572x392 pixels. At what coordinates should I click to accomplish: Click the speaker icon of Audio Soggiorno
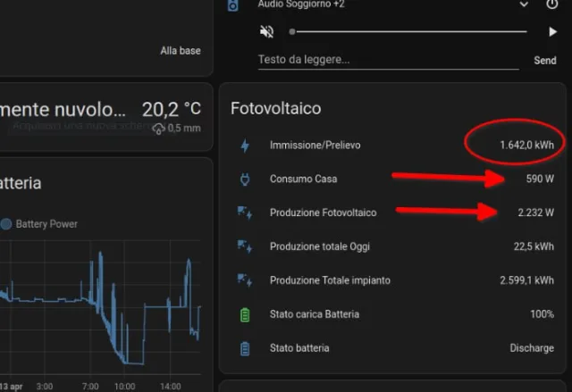233,4
